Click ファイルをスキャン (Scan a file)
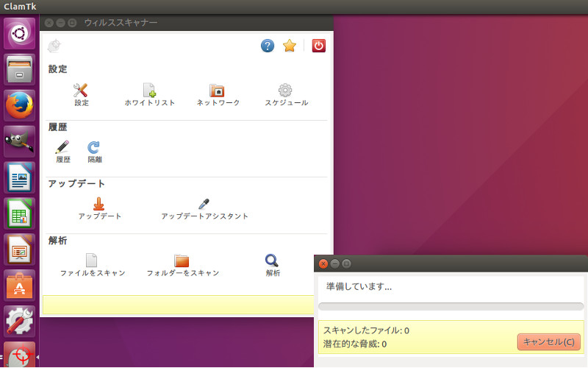588x368 pixels. (91, 261)
